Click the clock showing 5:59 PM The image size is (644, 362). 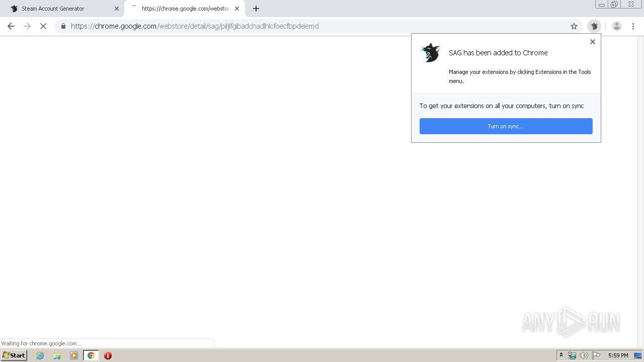pos(618,355)
